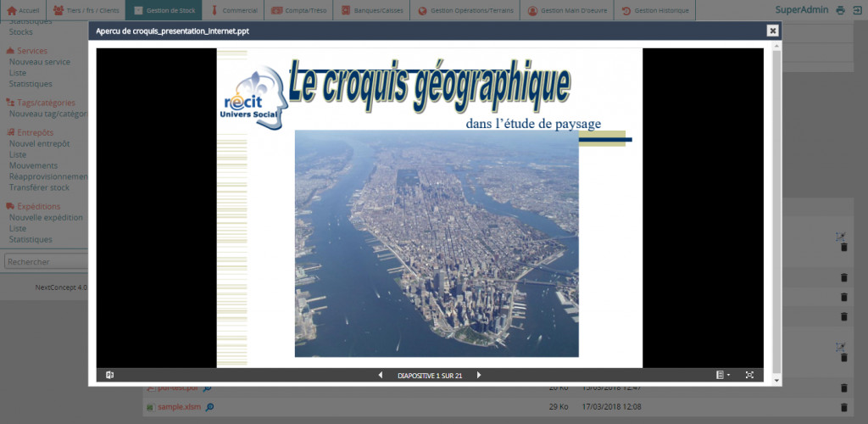
Task: Switch to the Commercial tab
Action: pyautogui.click(x=234, y=10)
